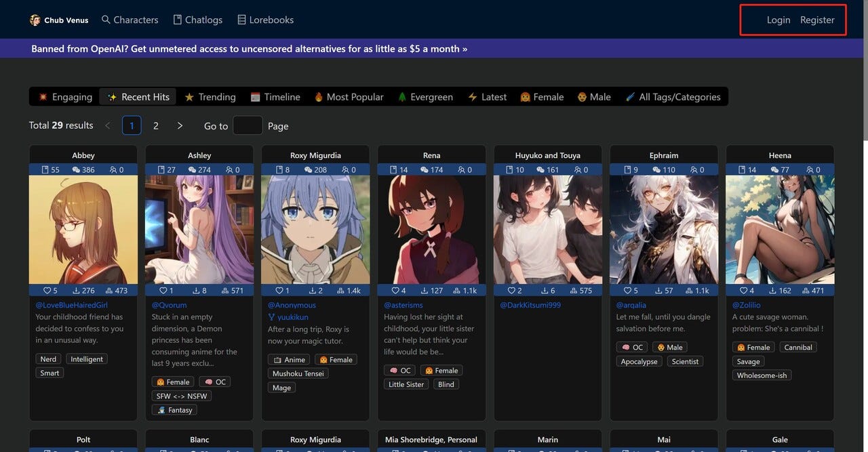Click the fork count icon on Roxy Migurdia's card

pyautogui.click(x=339, y=290)
